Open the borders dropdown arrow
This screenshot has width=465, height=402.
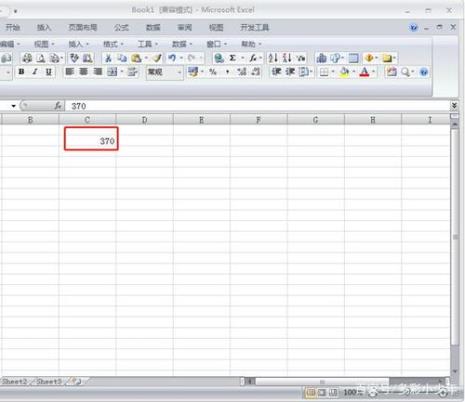(x=333, y=72)
